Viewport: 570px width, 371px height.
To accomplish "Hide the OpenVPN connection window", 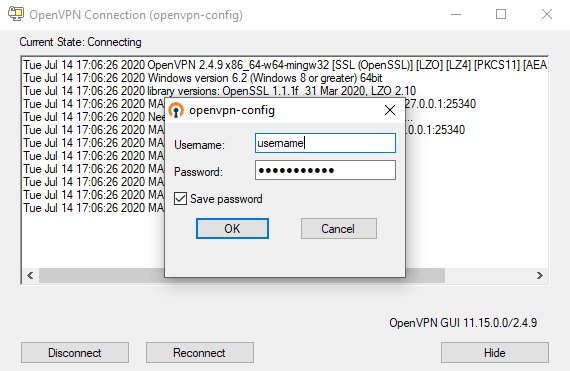I will 495,352.
